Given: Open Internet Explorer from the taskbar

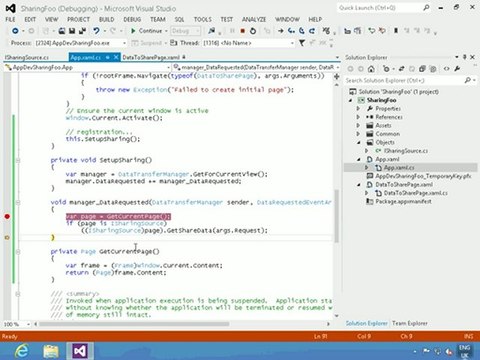Looking at the screenshot, I should tap(22, 351).
